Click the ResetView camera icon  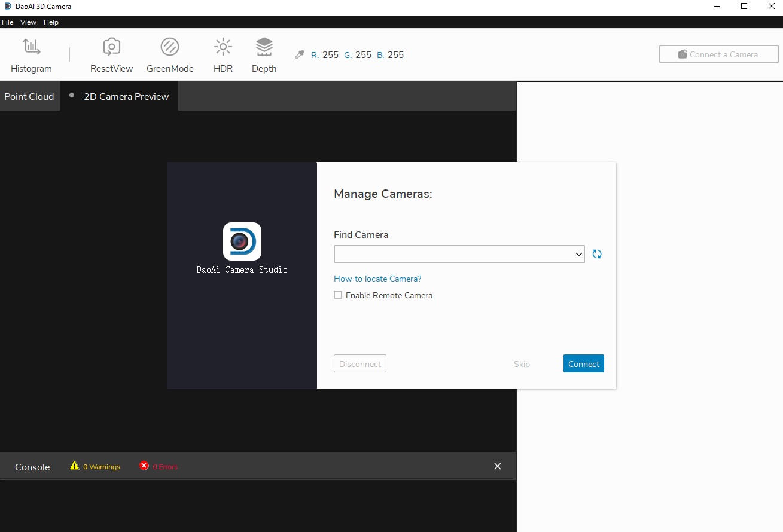(111, 47)
